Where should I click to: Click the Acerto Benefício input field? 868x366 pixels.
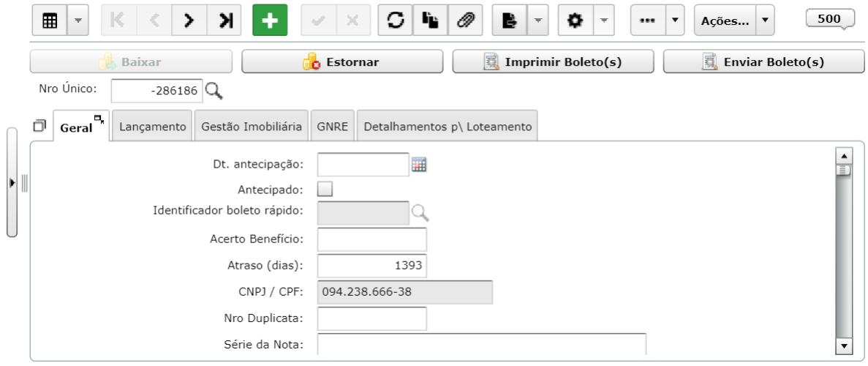tap(372, 239)
